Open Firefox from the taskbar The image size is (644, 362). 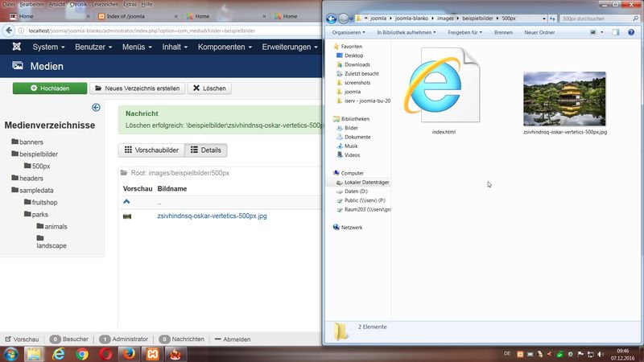pyautogui.click(x=129, y=354)
